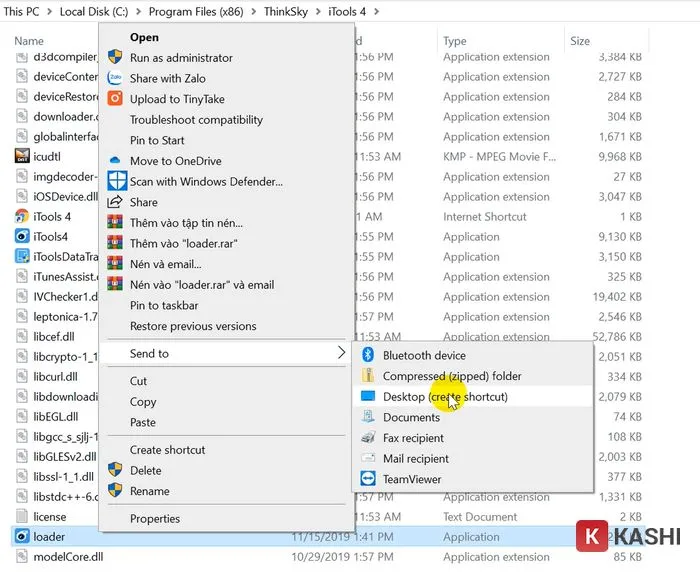The image size is (700, 572).
Task: Open Properties from the context menu
Action: (x=227, y=518)
